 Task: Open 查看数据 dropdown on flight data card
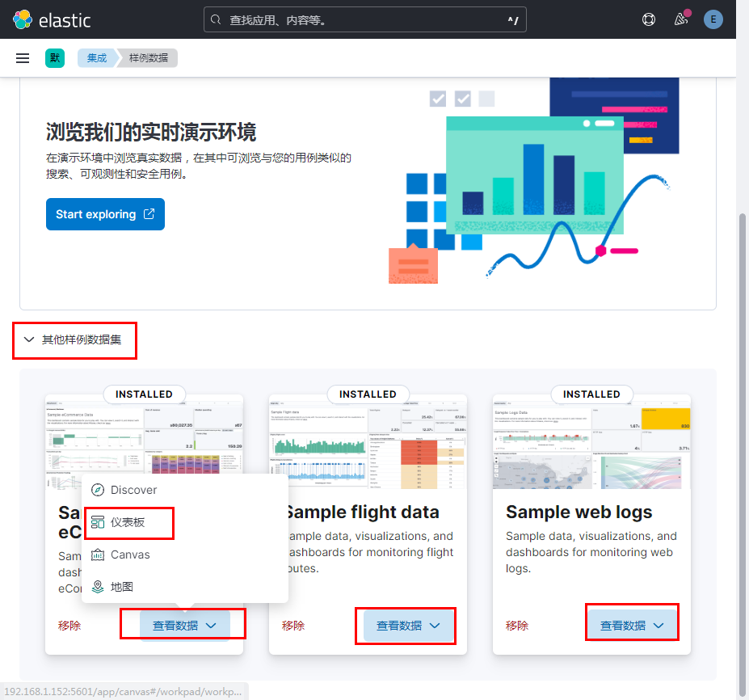(x=408, y=626)
